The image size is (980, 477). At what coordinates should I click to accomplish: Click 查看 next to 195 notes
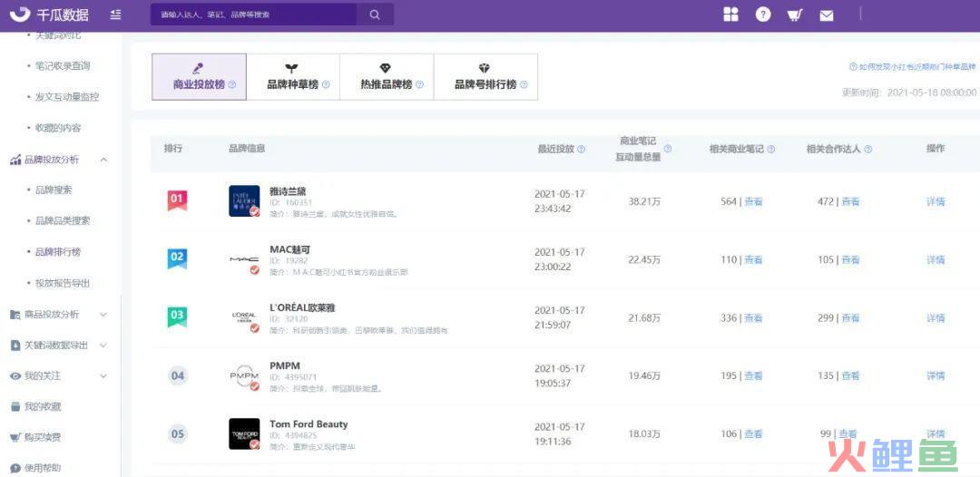pyautogui.click(x=754, y=375)
